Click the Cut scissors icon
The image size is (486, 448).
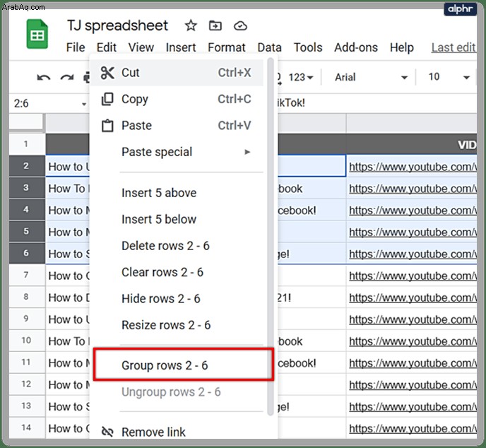[107, 73]
